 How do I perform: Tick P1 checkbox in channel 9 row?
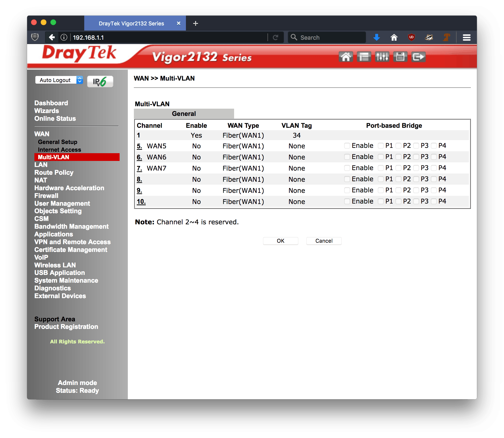point(381,190)
